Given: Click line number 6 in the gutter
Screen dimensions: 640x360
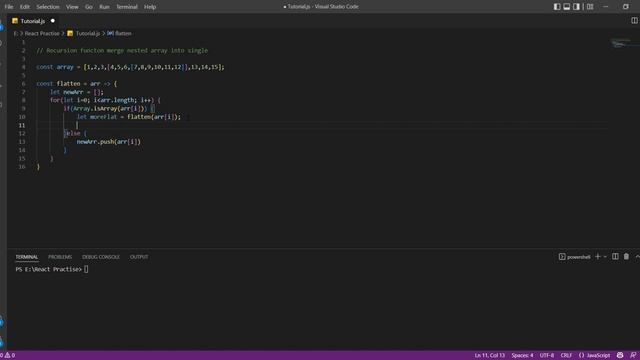Looking at the screenshot, I should 23,84.
